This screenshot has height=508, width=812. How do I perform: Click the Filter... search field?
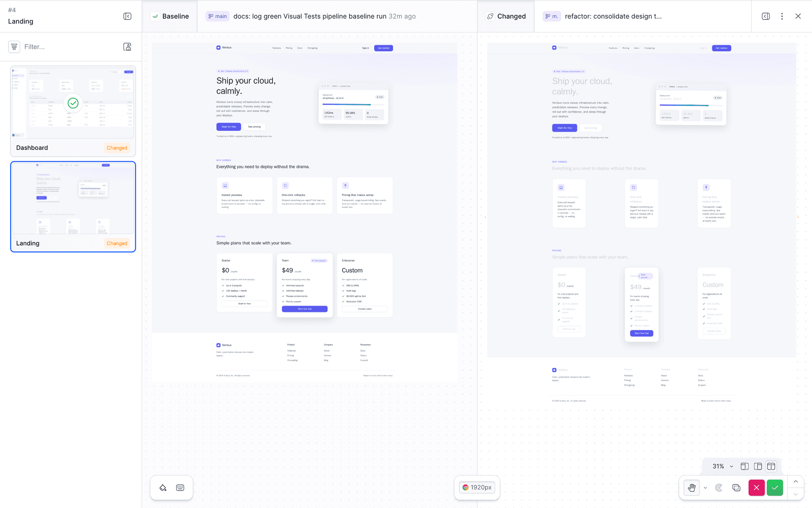pyautogui.click(x=70, y=47)
